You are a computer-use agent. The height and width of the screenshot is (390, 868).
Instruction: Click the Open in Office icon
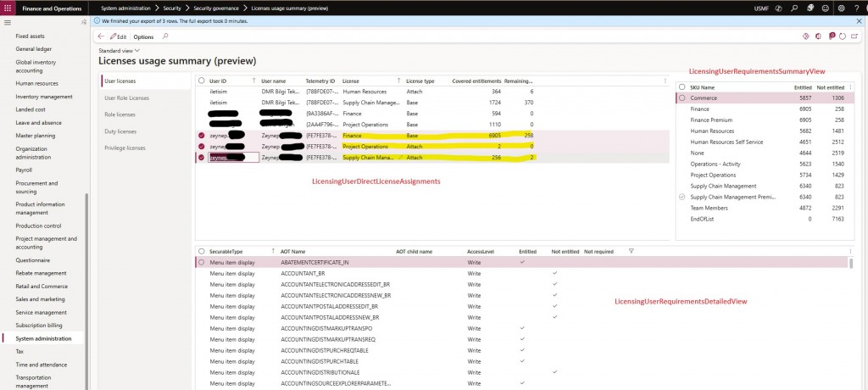[818, 36]
